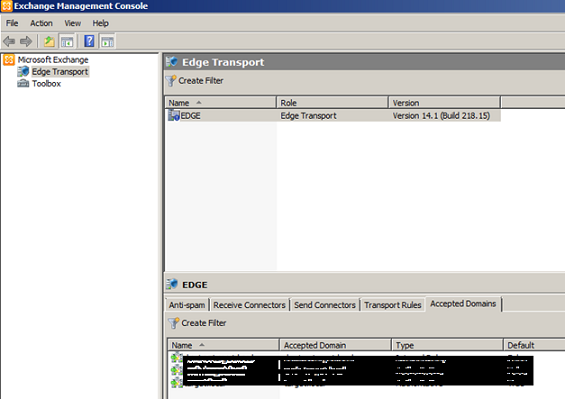Switch to the Receive Connectors tab

249,305
